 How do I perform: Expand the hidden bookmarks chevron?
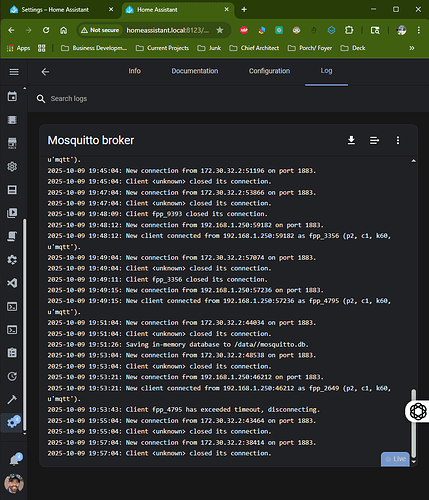coord(412,48)
